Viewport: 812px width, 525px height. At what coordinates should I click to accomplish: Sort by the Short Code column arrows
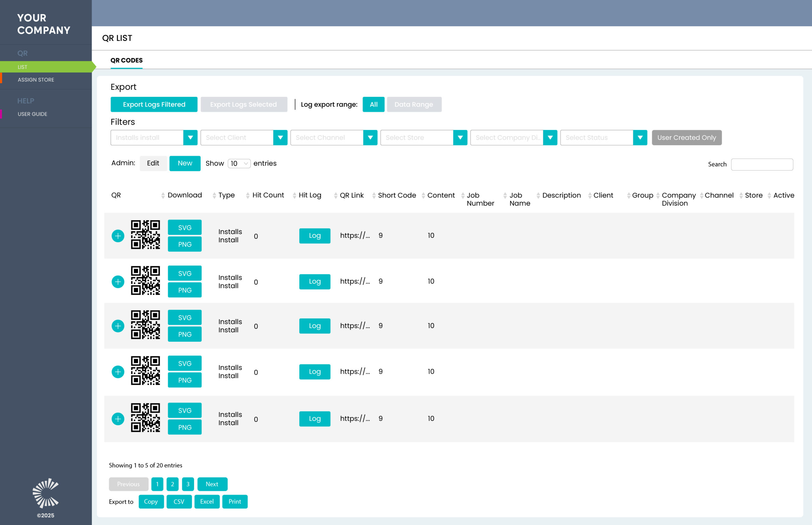(x=374, y=195)
